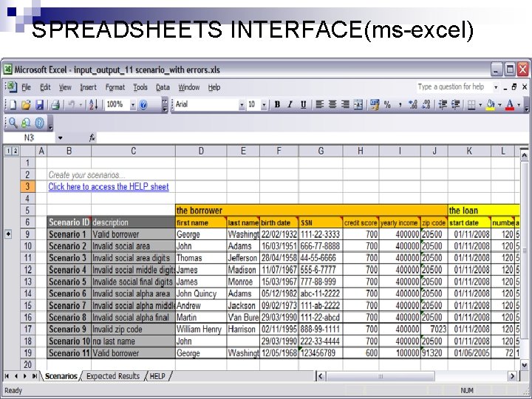Open the Format menu

pos(115,87)
